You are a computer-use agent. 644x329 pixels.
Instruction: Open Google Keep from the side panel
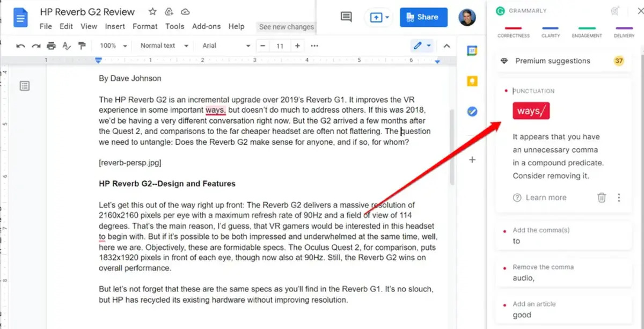click(473, 81)
